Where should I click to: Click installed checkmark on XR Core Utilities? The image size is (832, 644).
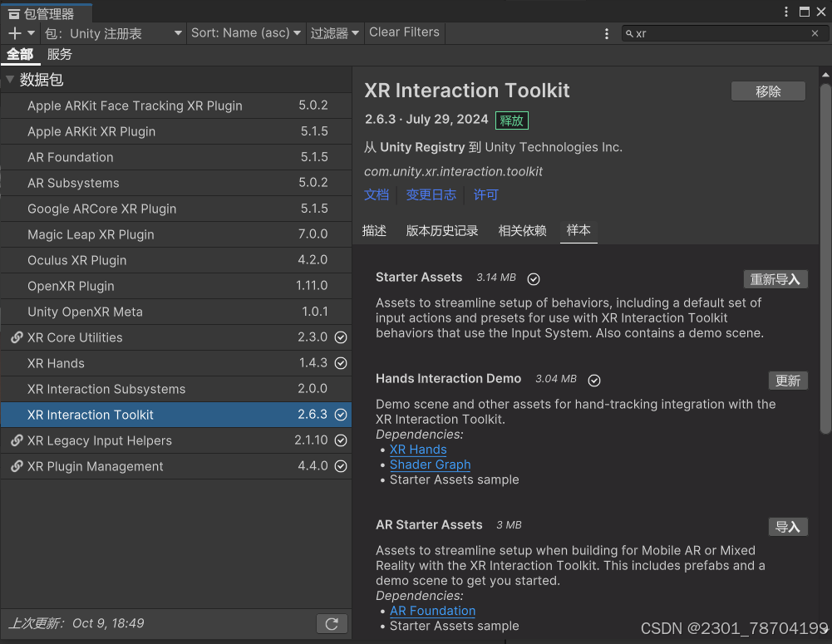pos(341,337)
